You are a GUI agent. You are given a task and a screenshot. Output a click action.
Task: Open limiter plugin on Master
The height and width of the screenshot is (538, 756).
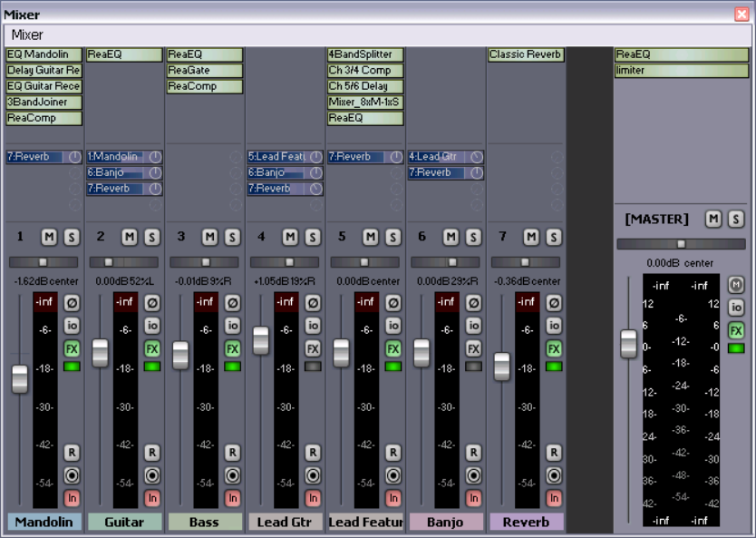pos(682,71)
